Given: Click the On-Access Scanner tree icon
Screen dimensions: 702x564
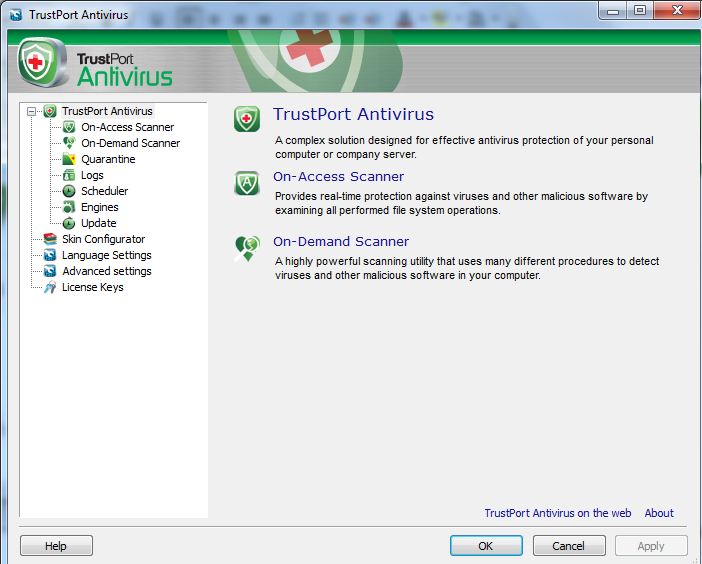Looking at the screenshot, I should (69, 127).
